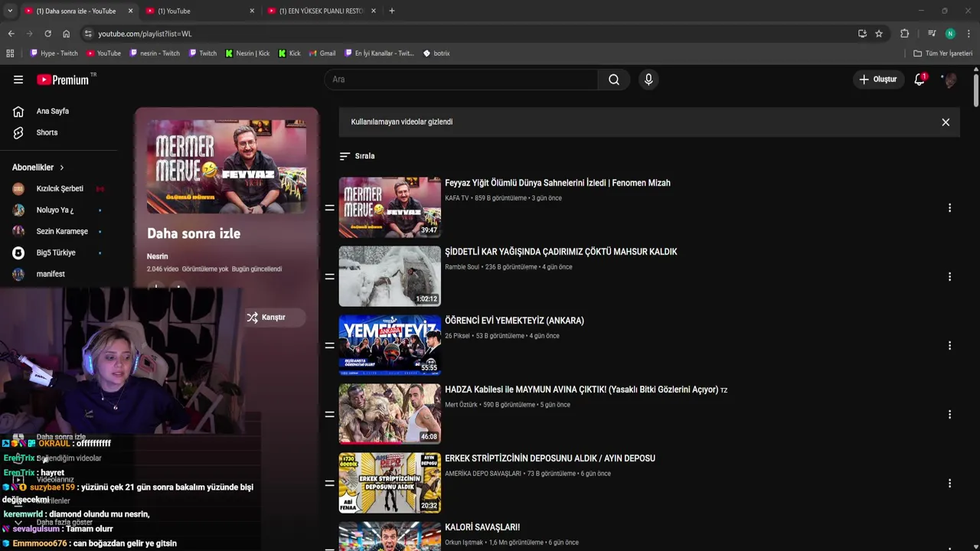
Task: Reload the page
Action: [x=47, y=34]
